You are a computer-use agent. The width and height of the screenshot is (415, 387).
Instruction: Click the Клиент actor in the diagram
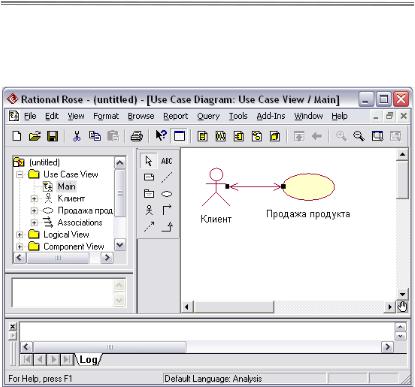click(216, 187)
